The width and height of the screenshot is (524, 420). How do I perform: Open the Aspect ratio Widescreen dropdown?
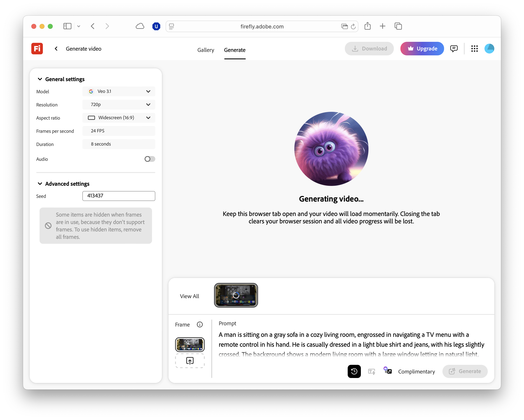coord(119,118)
